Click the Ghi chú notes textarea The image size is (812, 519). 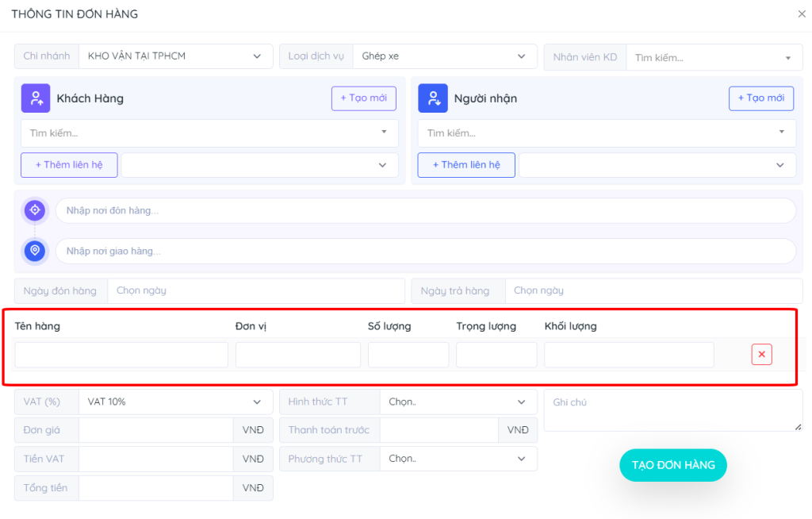(x=672, y=410)
